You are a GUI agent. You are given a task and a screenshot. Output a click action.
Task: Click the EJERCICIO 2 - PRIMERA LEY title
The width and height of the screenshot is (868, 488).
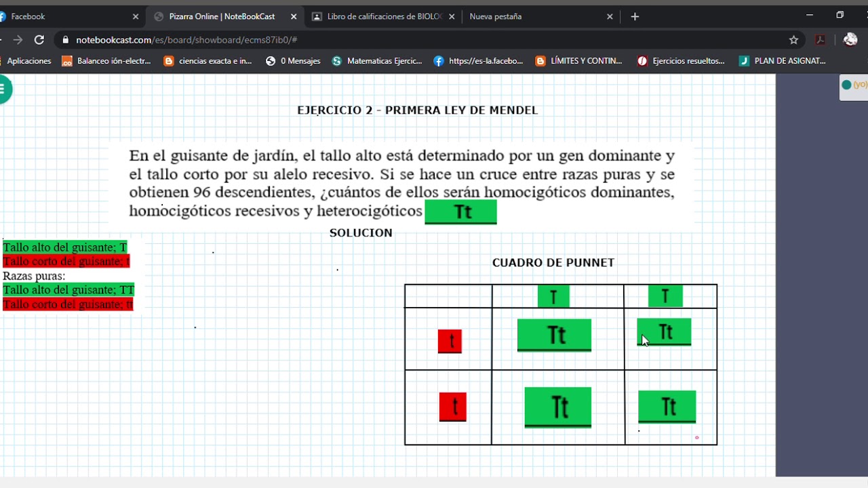tap(418, 110)
